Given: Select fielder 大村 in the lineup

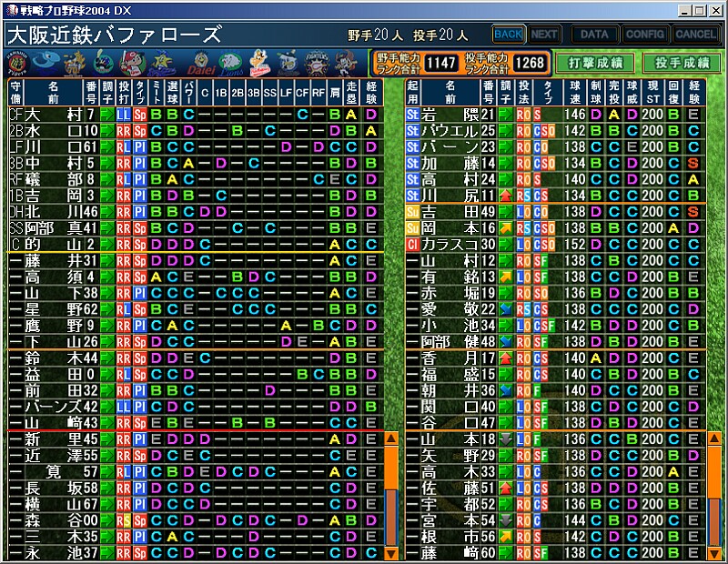Looking at the screenshot, I should click(x=196, y=115).
